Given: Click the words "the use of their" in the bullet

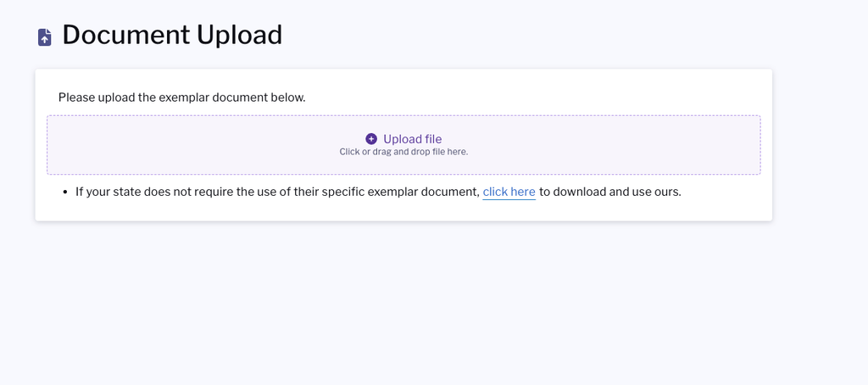Looking at the screenshot, I should pos(276,192).
